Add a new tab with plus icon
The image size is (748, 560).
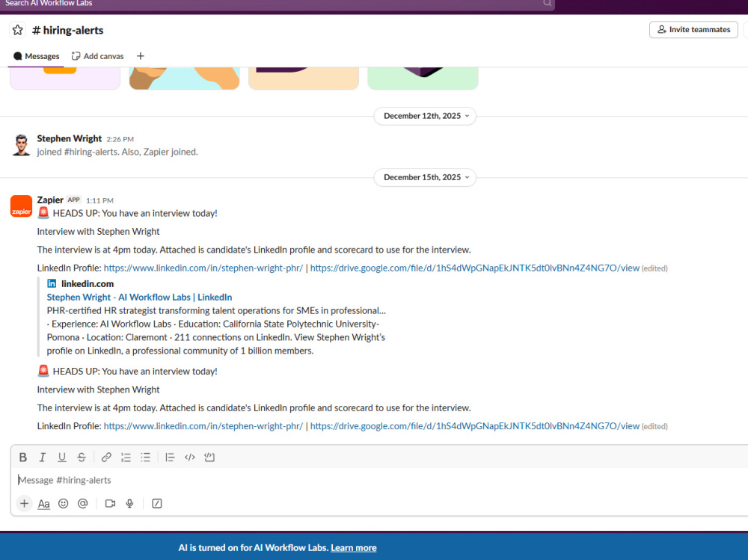(141, 56)
